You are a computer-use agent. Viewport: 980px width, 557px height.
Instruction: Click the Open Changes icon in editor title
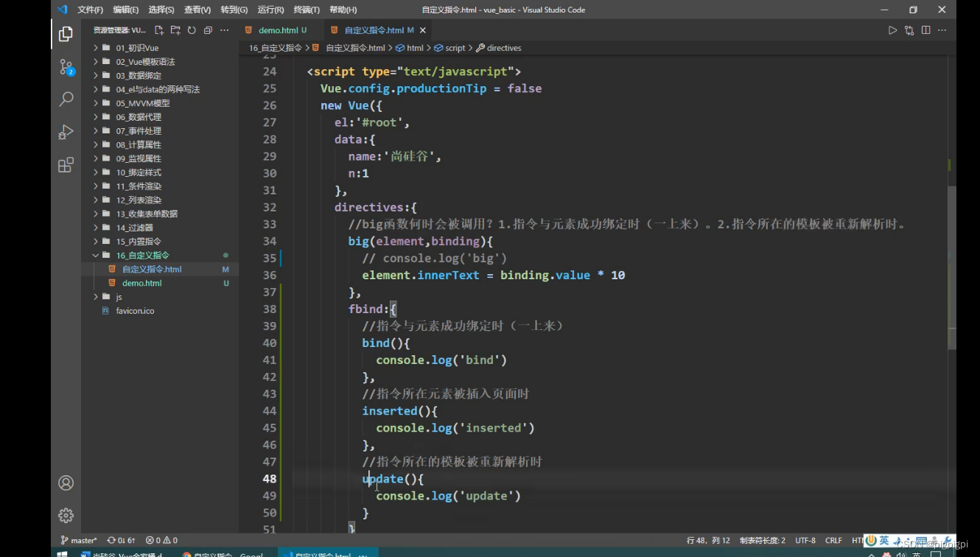point(909,30)
